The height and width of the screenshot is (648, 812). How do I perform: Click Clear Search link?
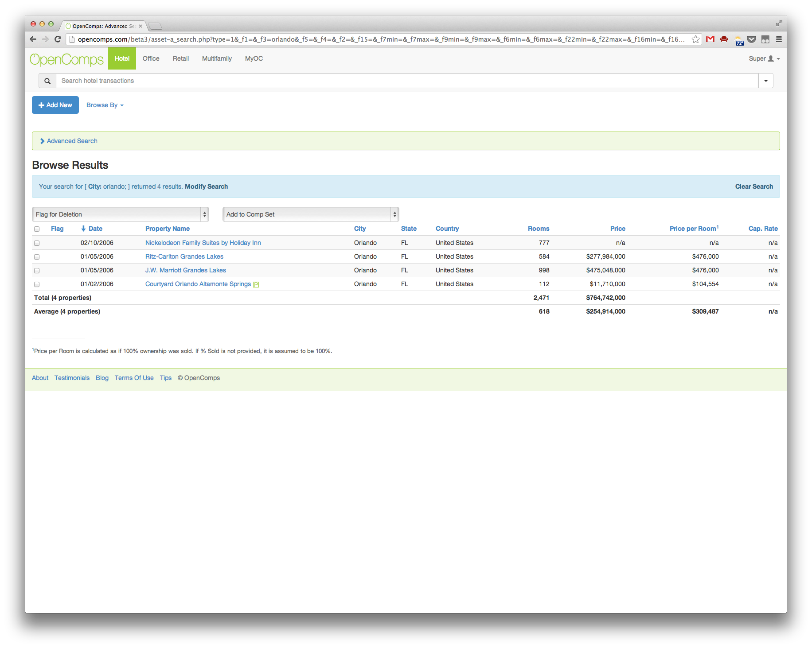pos(754,186)
